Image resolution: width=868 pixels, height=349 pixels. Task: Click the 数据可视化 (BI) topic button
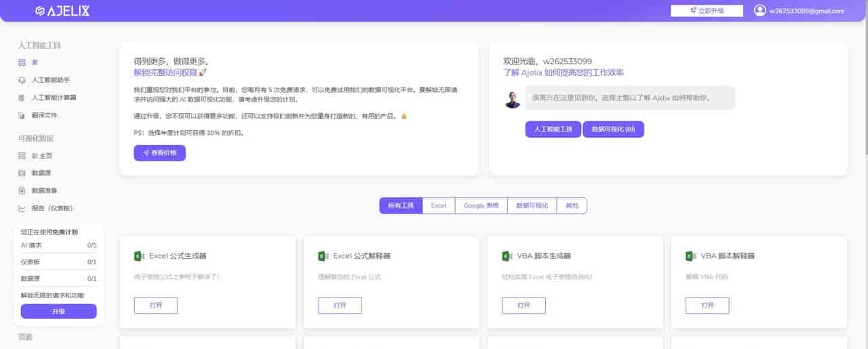coord(613,129)
